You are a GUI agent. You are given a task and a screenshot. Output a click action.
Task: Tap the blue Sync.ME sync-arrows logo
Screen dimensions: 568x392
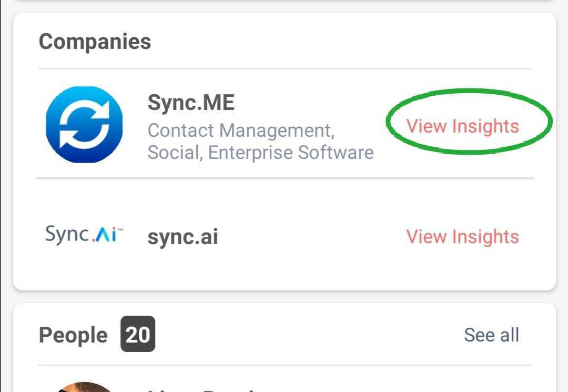[84, 124]
